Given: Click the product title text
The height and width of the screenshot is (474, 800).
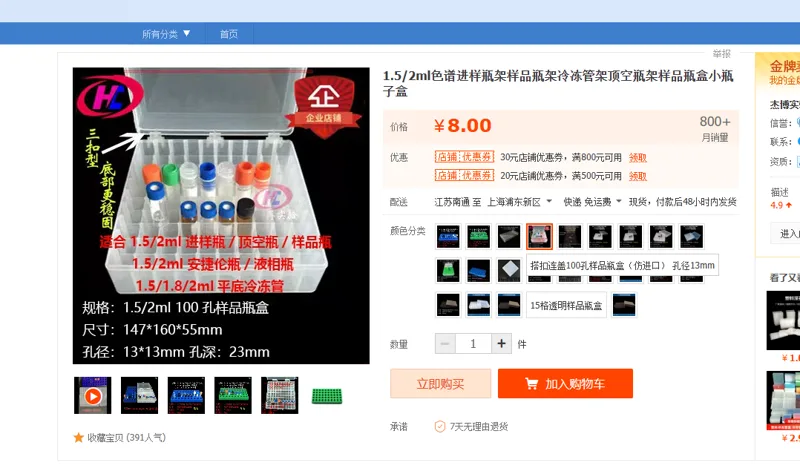Looking at the screenshot, I should pyautogui.click(x=558, y=84).
